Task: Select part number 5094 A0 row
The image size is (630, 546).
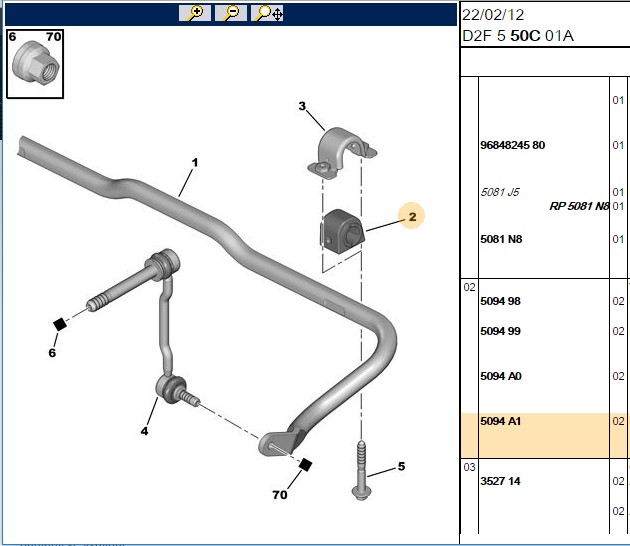Action: click(x=501, y=376)
